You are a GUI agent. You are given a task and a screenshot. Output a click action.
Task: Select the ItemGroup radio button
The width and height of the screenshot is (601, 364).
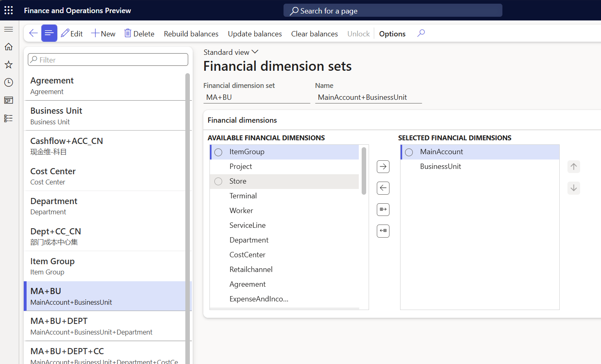pyautogui.click(x=218, y=152)
